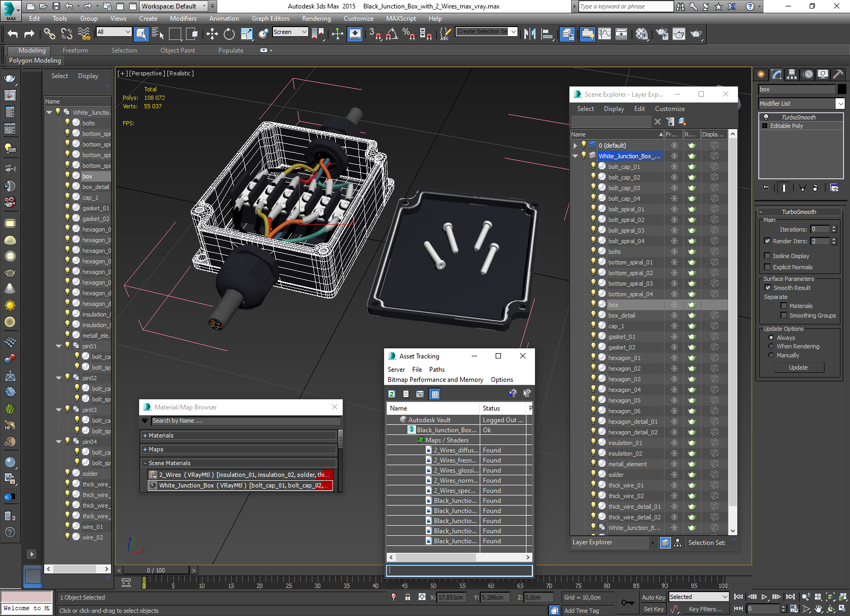This screenshot has height=616, width=850.
Task: Enable Explicit Normals checkbox
Action: (767, 267)
